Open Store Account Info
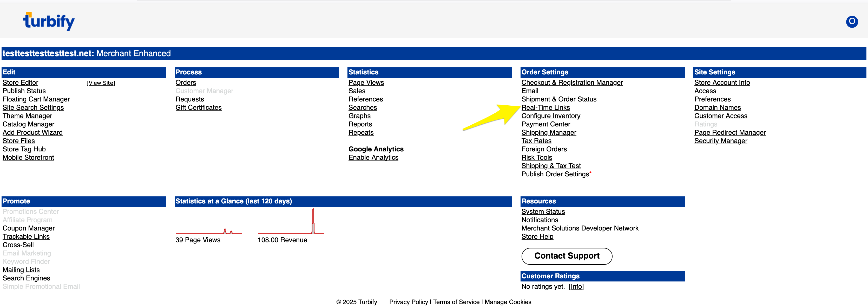868x308 pixels. pos(722,83)
